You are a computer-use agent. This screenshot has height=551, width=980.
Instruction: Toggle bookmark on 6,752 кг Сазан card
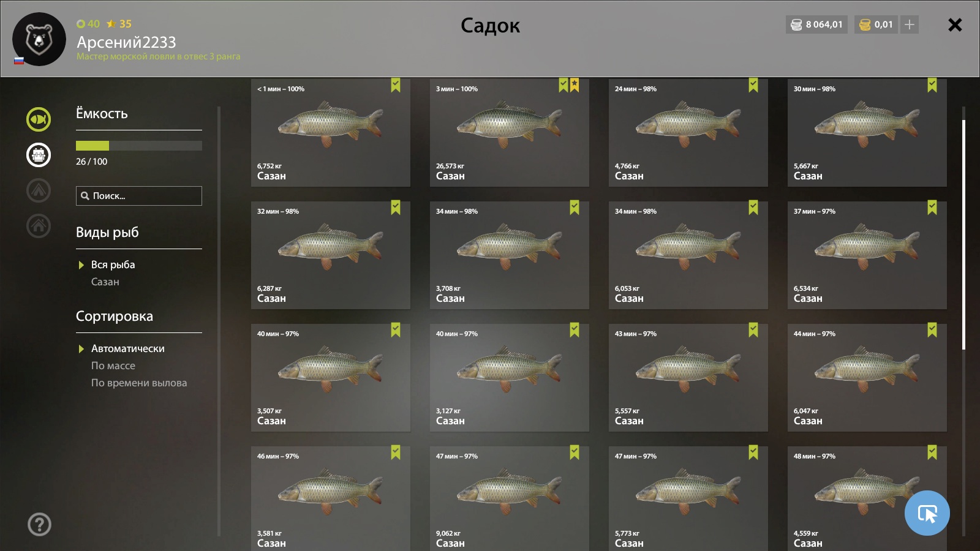tap(396, 85)
